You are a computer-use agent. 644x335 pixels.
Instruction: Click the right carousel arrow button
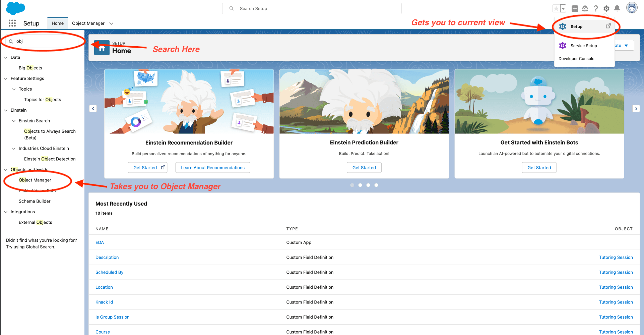(636, 108)
